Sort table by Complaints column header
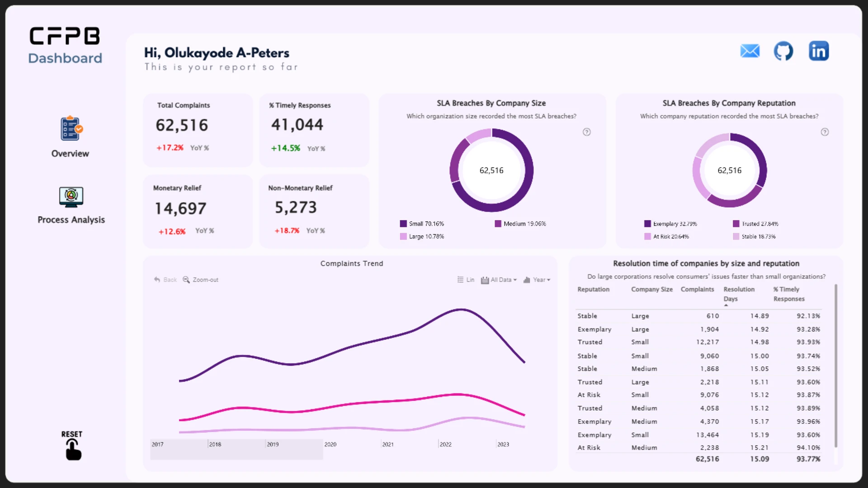868x488 pixels. [698, 289]
